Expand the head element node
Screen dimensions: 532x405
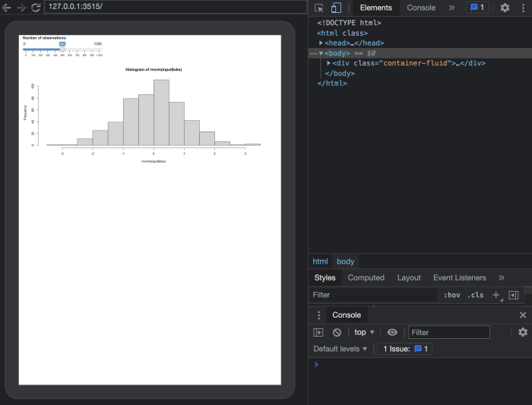pyautogui.click(x=321, y=43)
